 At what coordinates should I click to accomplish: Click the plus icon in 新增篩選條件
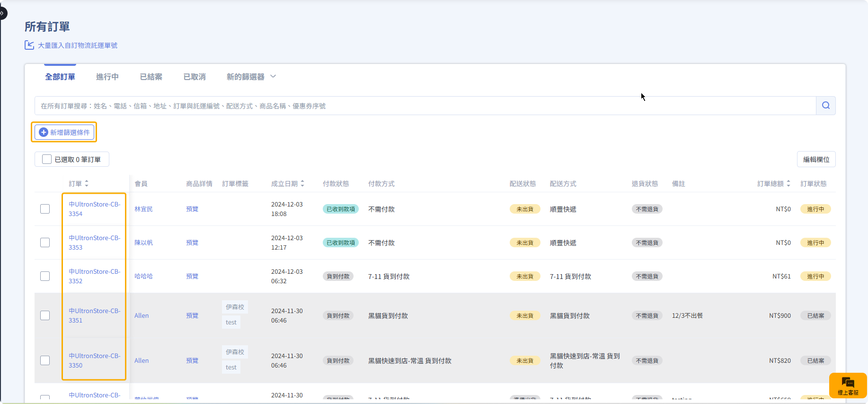(44, 132)
